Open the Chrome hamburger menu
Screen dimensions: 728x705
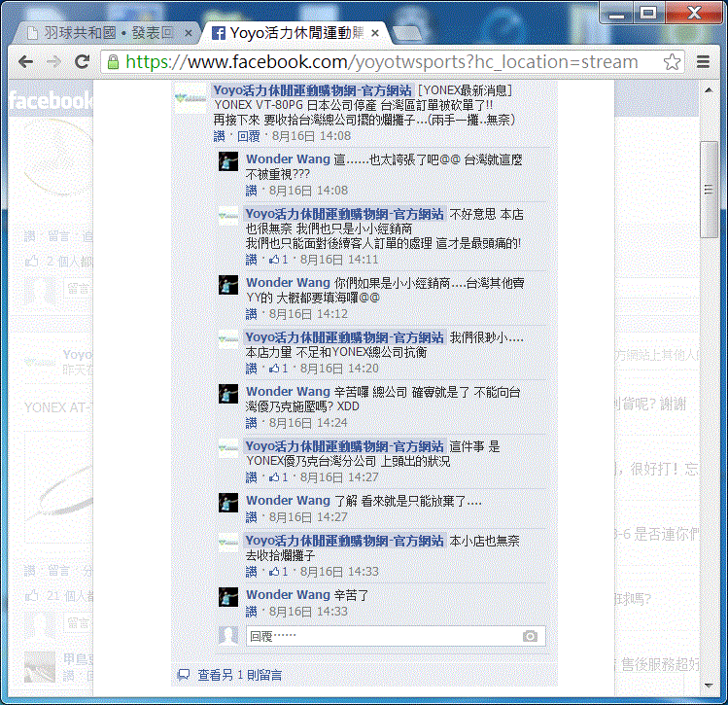(703, 61)
